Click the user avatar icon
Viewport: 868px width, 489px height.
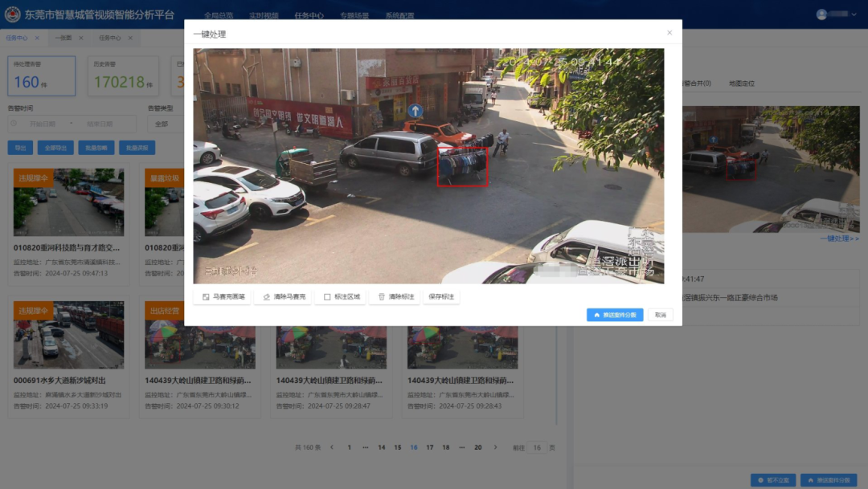[821, 14]
